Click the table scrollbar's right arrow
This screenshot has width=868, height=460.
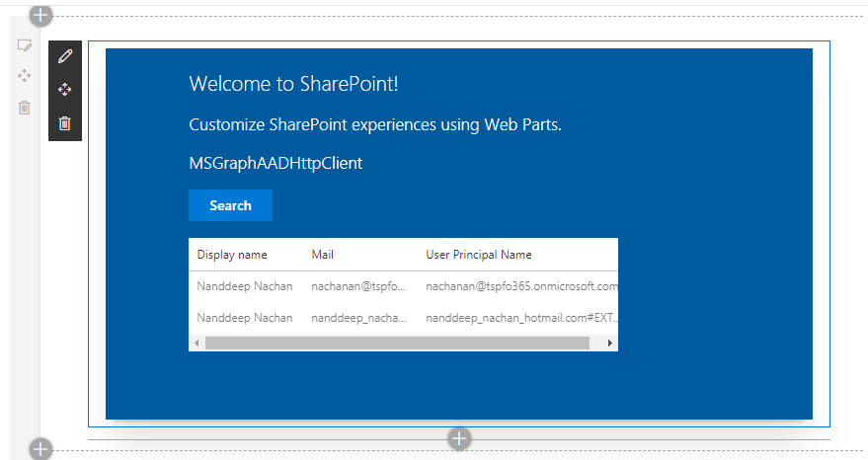click(x=610, y=343)
